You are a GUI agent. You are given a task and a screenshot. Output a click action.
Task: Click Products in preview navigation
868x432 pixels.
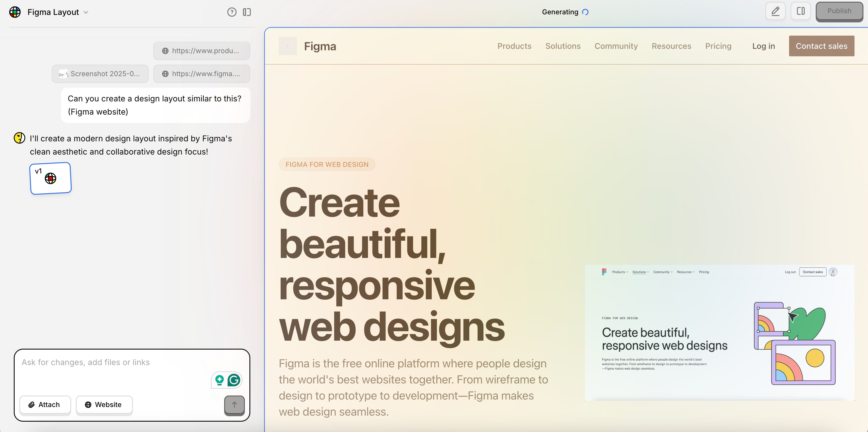tap(514, 46)
